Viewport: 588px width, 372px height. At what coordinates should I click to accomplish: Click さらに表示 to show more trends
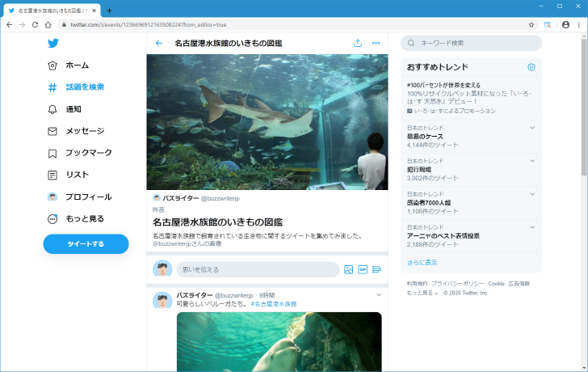click(x=422, y=263)
